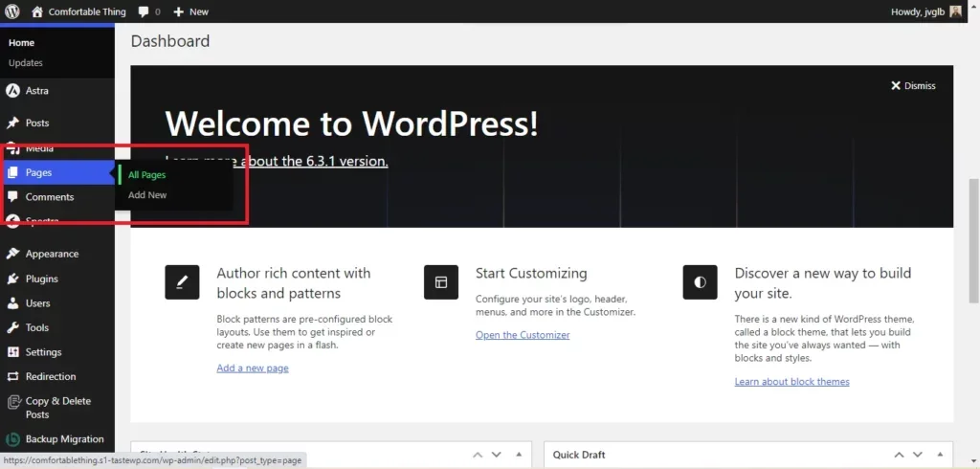Click the Comments speech bubble sidebar icon
Screen dimensions: 980x469
coord(12,197)
